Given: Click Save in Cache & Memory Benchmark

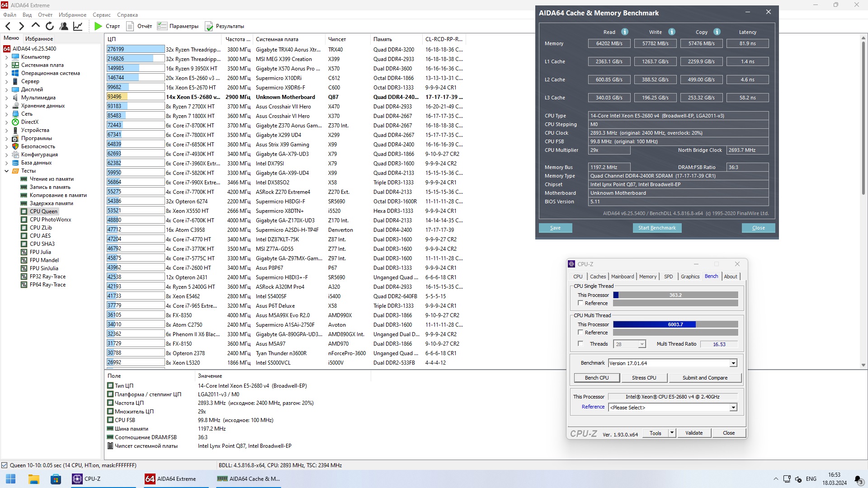Looking at the screenshot, I should click(555, 228).
